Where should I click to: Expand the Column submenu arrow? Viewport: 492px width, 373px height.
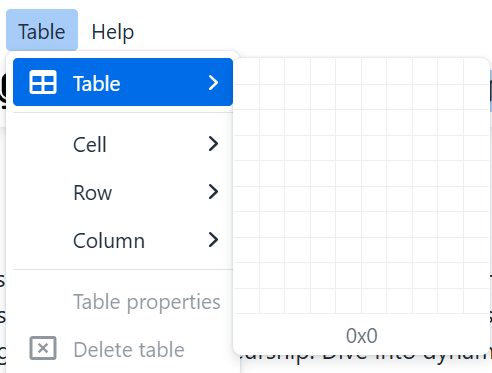click(x=213, y=240)
